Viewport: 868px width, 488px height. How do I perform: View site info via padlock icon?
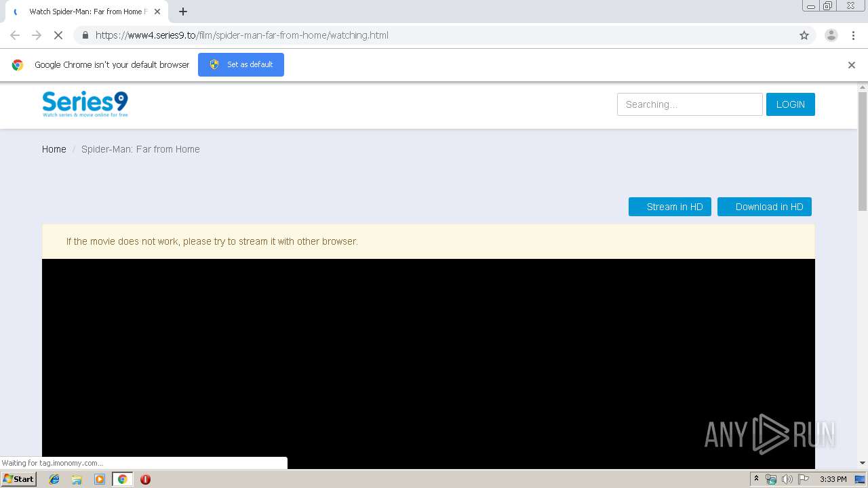pyautogui.click(x=85, y=35)
